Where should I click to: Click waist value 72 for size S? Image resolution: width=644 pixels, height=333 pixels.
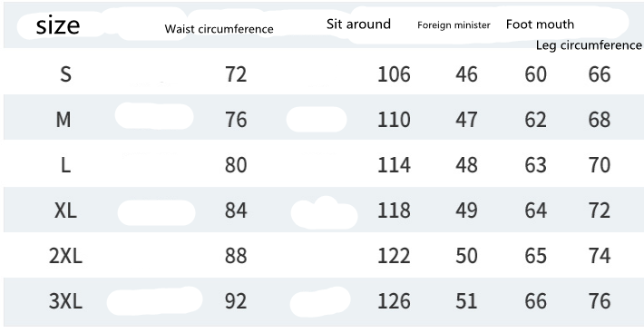[236, 74]
